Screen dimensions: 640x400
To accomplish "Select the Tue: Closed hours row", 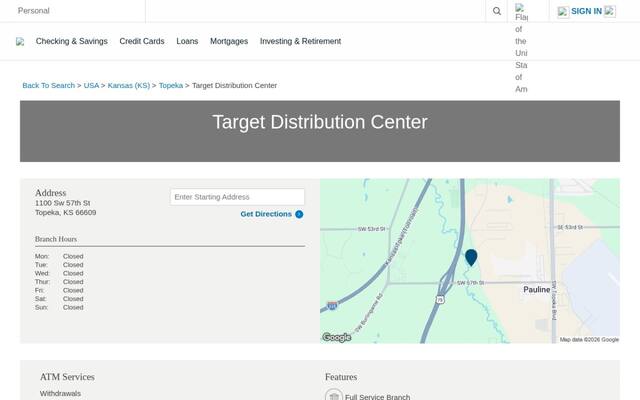I will coord(59,265).
